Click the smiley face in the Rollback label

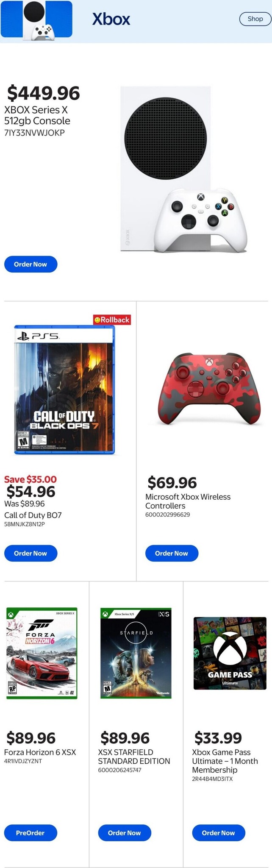[97, 320]
